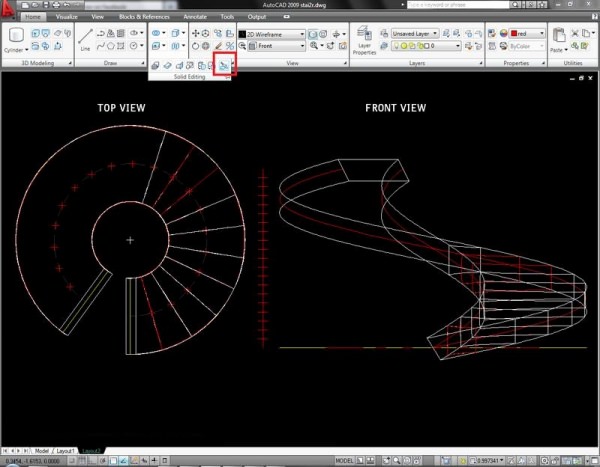The height and width of the screenshot is (467, 600).
Task: Select the Erase tool icon
Action: (x=218, y=46)
